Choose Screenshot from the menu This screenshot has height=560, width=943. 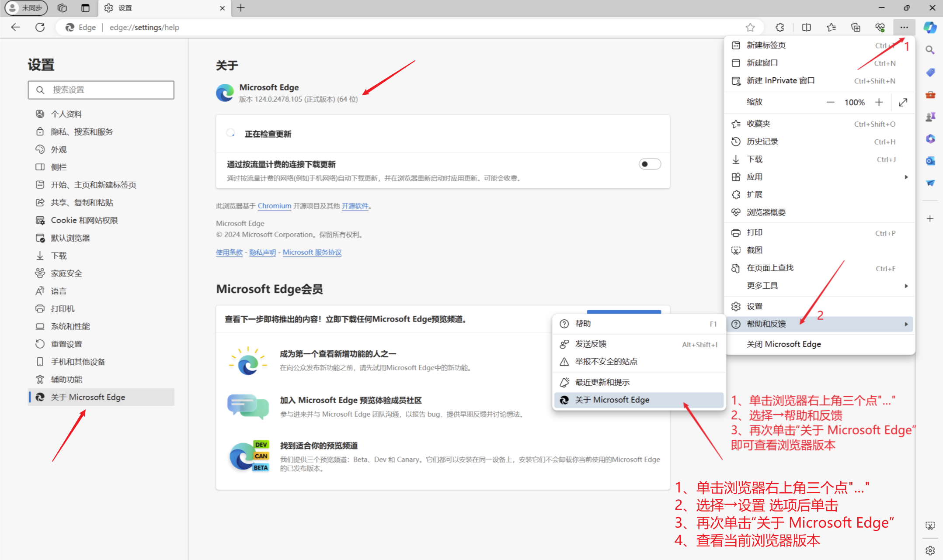click(x=820, y=250)
